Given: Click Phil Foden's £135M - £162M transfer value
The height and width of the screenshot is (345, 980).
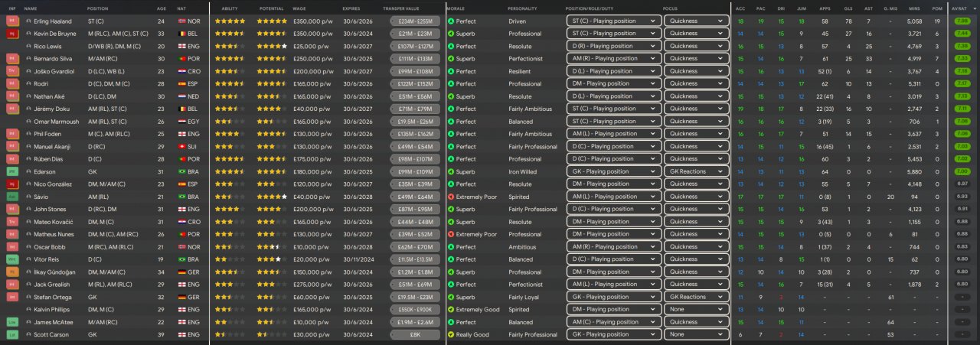Looking at the screenshot, I should 414,134.
